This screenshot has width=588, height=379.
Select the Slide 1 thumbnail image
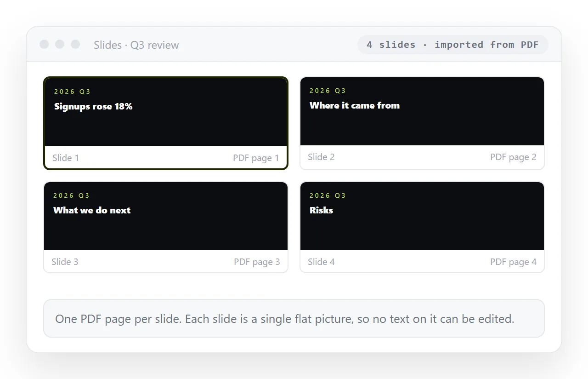point(166,112)
